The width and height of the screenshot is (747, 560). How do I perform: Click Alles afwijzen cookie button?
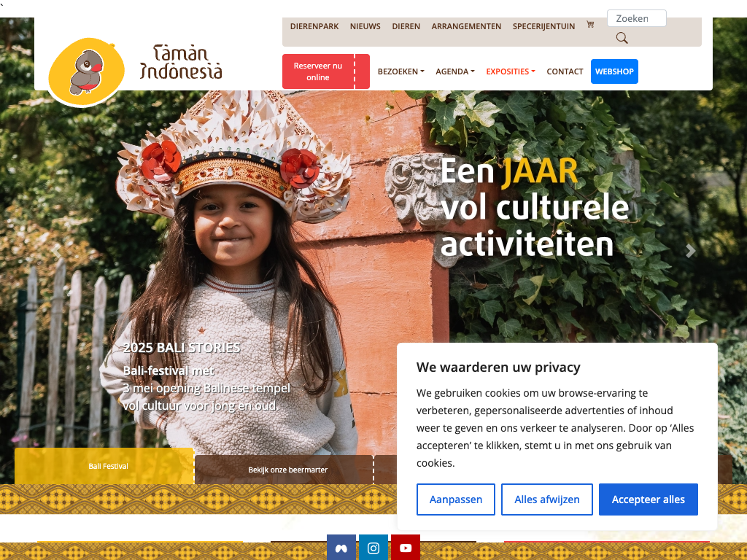pyautogui.click(x=547, y=499)
